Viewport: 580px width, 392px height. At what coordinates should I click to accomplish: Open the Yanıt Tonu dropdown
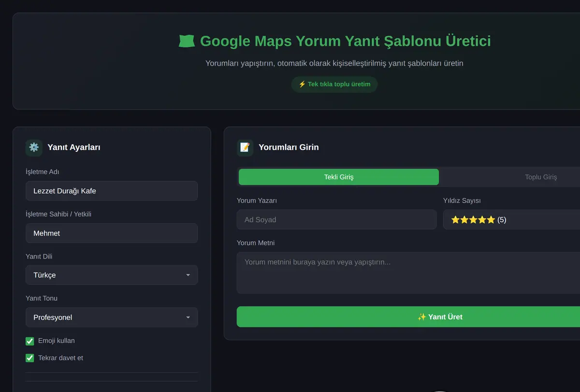[x=112, y=318]
